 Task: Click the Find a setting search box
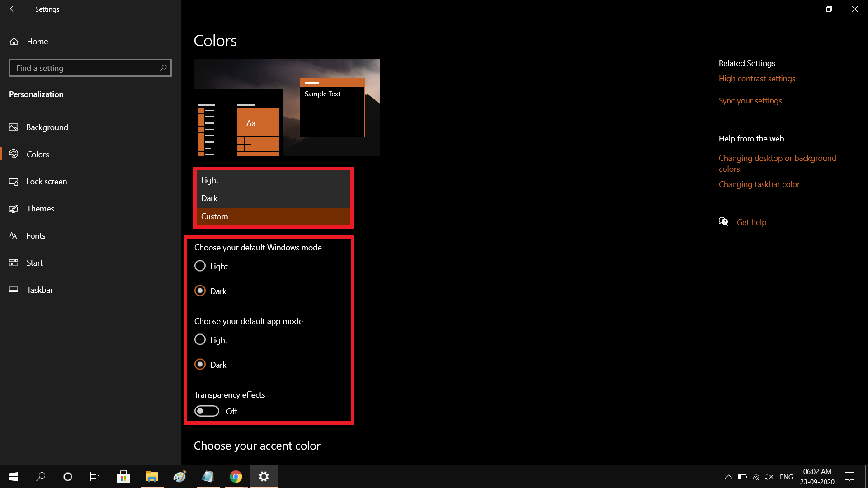tap(90, 68)
